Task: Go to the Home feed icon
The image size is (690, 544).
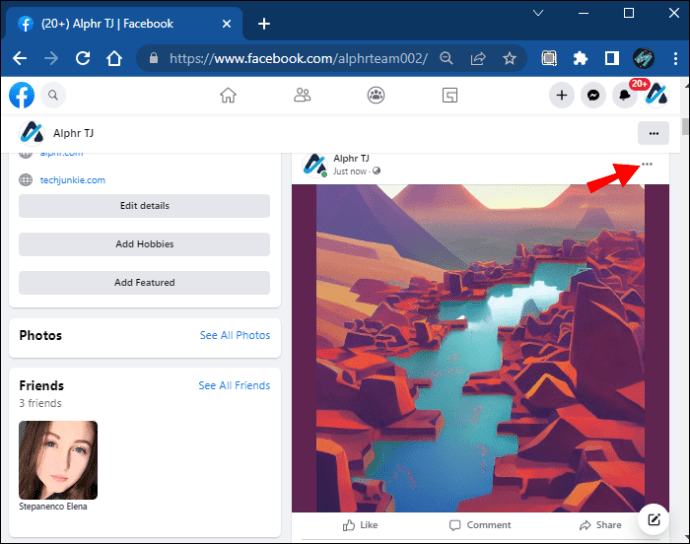Action: 228,95
